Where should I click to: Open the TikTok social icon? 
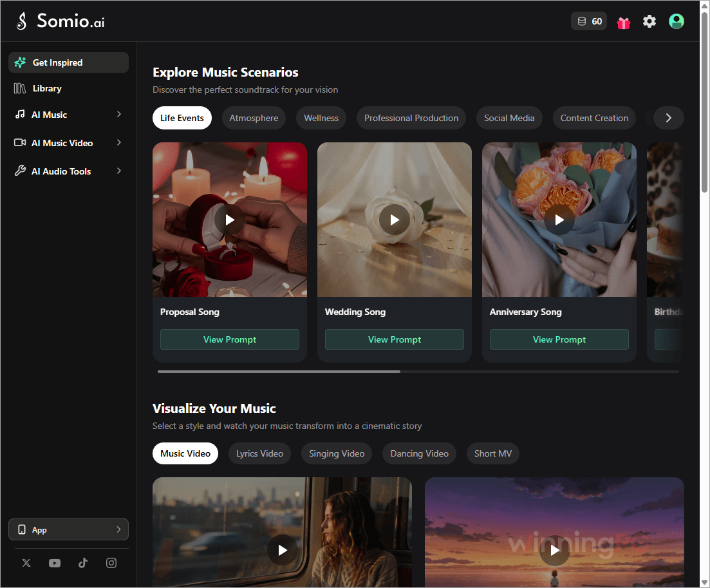(83, 563)
